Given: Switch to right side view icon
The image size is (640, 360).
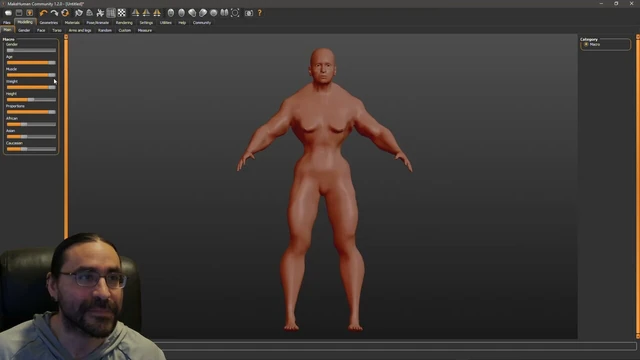Looking at the screenshot, I should (192, 13).
